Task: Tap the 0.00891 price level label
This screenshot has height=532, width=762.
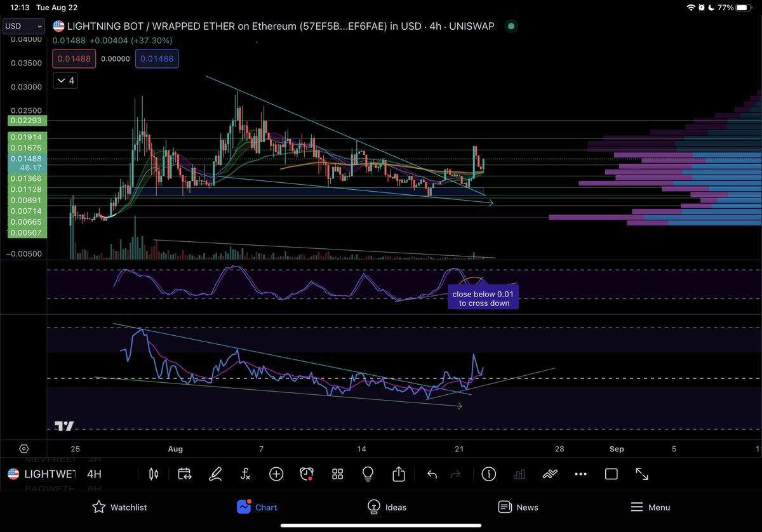Action: 26,199
